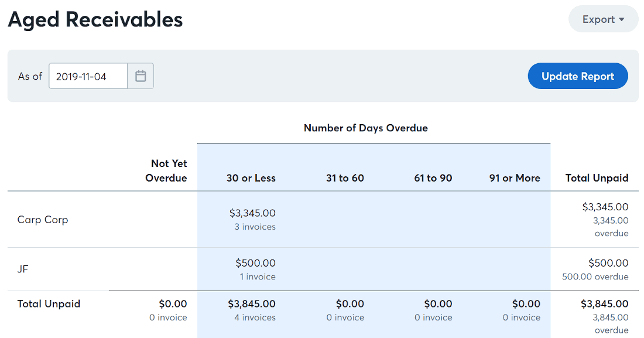The width and height of the screenshot is (644, 338).
Task: Click the Aged Receivables page heading
Action: tap(95, 19)
